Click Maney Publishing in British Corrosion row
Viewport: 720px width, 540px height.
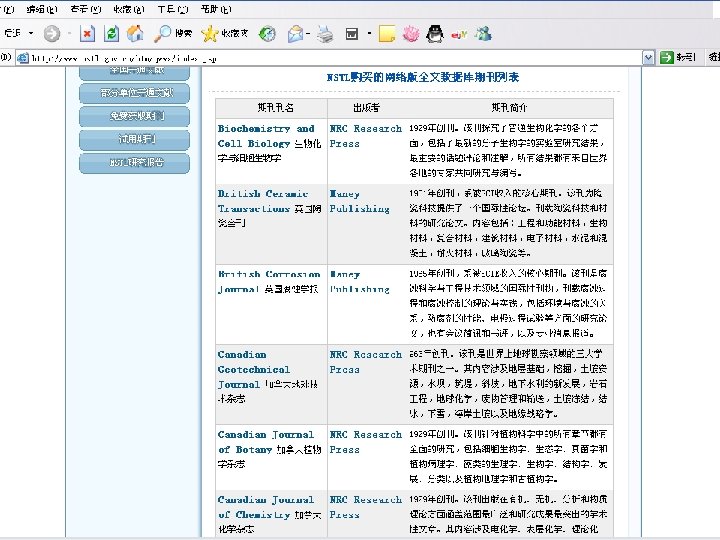360,281
